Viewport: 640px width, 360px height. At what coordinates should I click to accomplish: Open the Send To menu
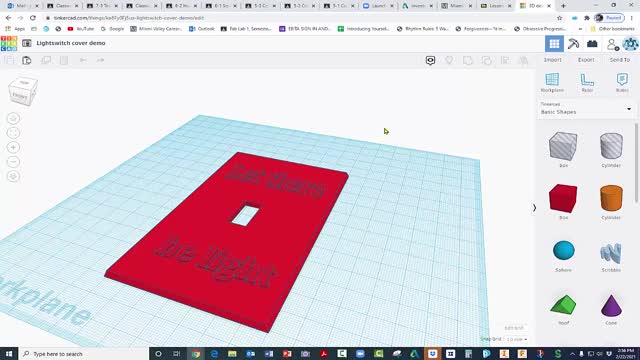[x=620, y=60]
